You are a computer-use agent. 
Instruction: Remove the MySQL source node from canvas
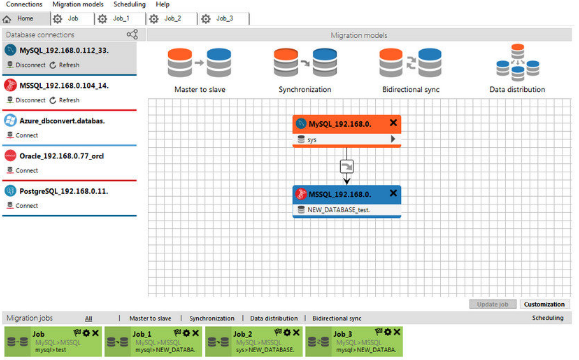[x=393, y=123]
